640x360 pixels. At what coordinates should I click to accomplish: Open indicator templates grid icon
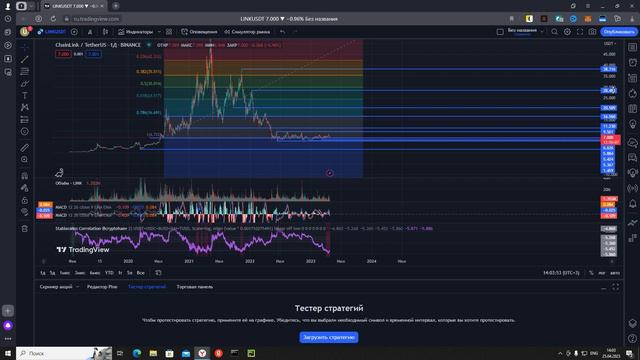click(169, 31)
